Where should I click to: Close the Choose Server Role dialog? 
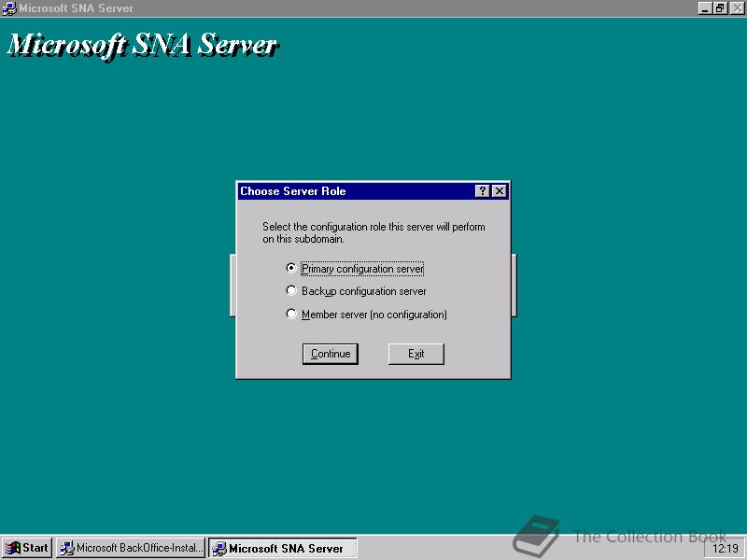click(499, 191)
